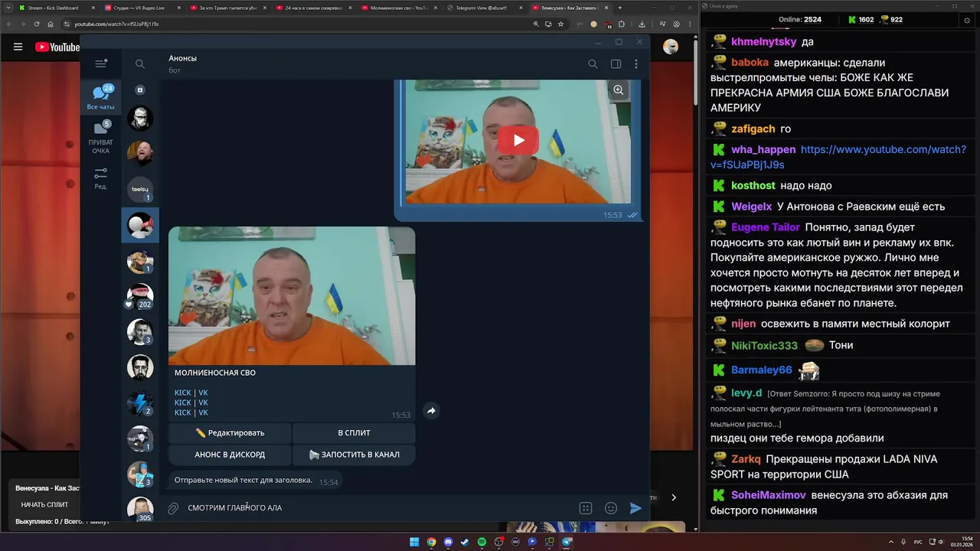Viewport: 980px width, 551px height.
Task: Focus the Telegram message input field
Action: (379, 508)
